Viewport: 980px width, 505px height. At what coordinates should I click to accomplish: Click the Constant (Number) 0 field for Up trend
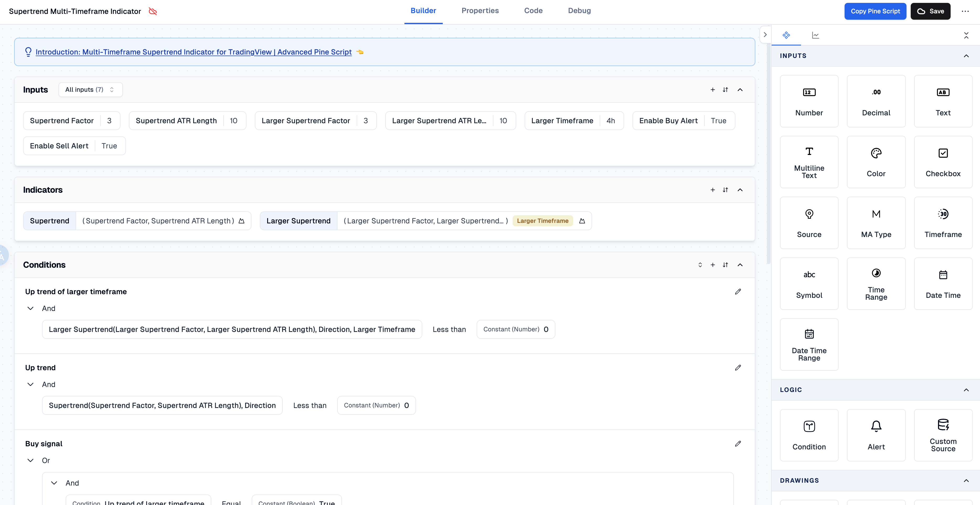(x=376, y=405)
